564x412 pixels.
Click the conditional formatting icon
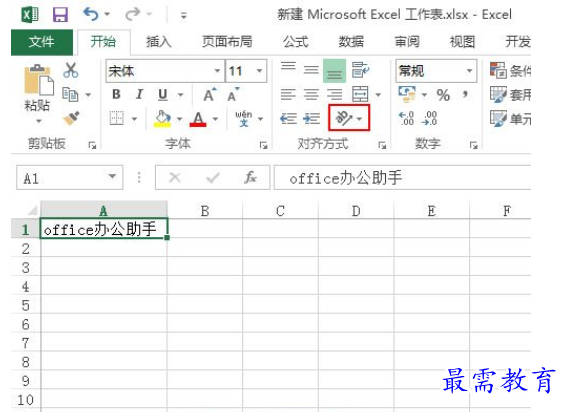tap(498, 70)
